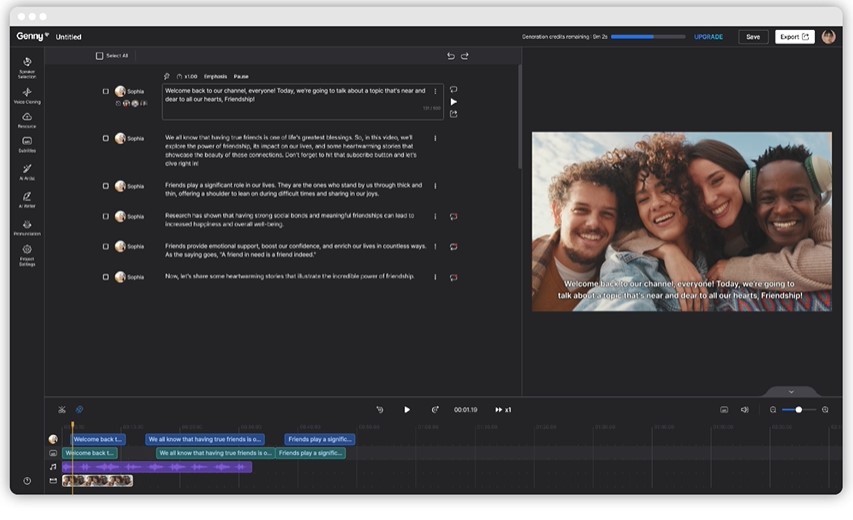This screenshot has width=853, height=520.
Task: Check the box for Now, let's share block
Action: [x=106, y=277]
